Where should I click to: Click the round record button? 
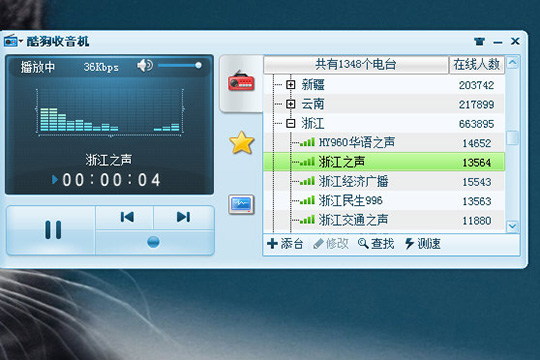coord(153,242)
